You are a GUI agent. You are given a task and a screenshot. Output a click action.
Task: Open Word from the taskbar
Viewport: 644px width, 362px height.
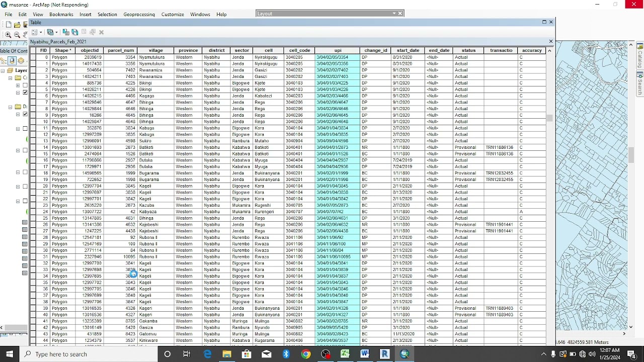[x=365, y=354]
